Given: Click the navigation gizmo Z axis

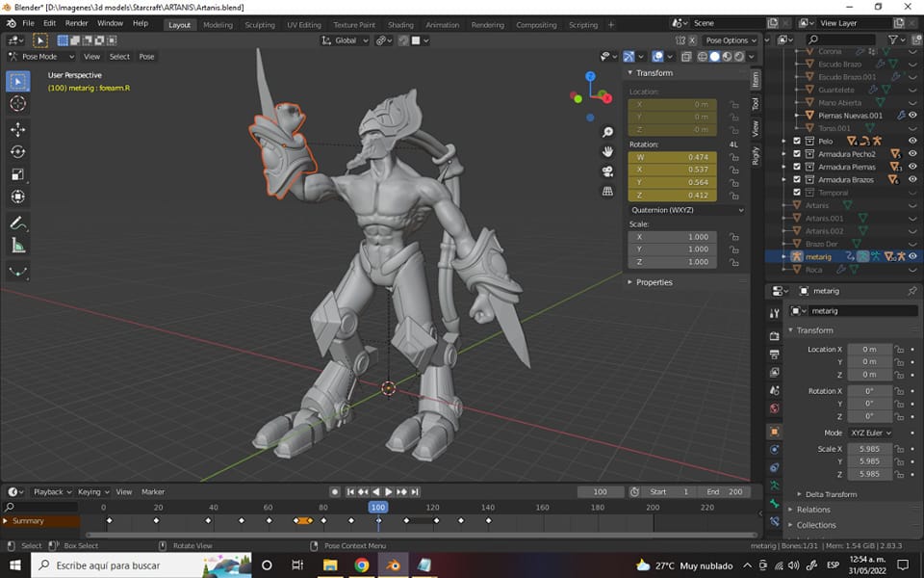Looking at the screenshot, I should (x=590, y=77).
